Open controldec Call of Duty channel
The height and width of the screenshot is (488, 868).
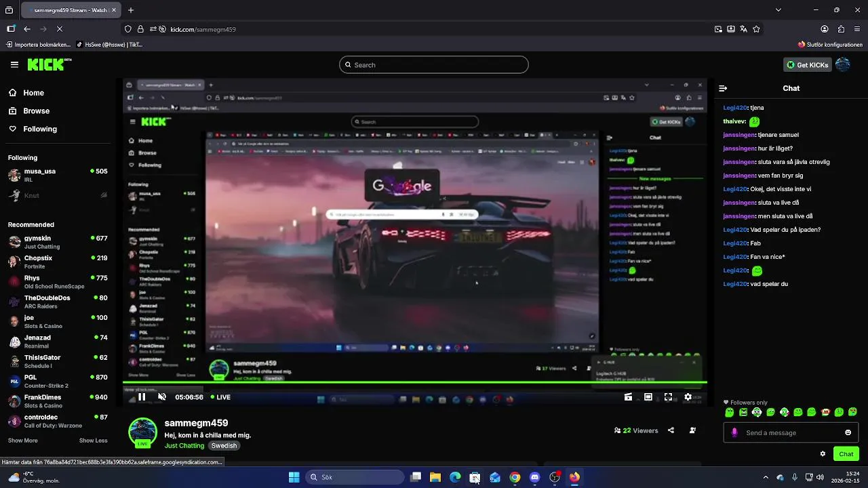58,421
